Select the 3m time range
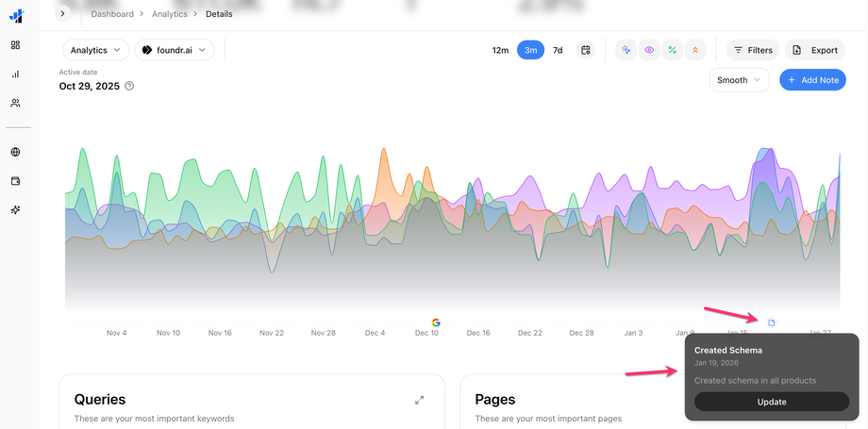868x429 pixels. coord(530,50)
